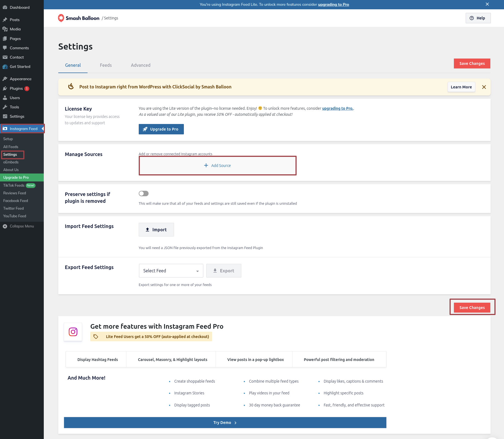The image size is (504, 439).
Task: Switch to the Advanced tab
Action: [x=141, y=65]
